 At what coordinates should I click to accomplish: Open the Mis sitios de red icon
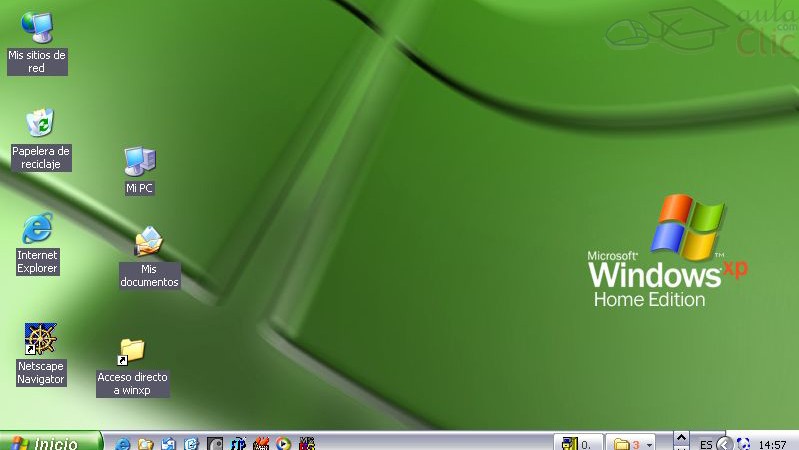pyautogui.click(x=37, y=29)
